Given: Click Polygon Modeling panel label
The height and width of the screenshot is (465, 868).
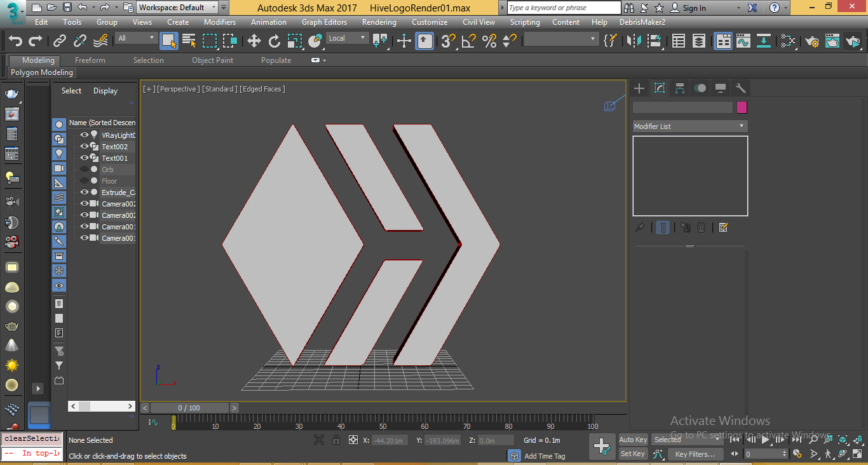Looking at the screenshot, I should [x=42, y=72].
